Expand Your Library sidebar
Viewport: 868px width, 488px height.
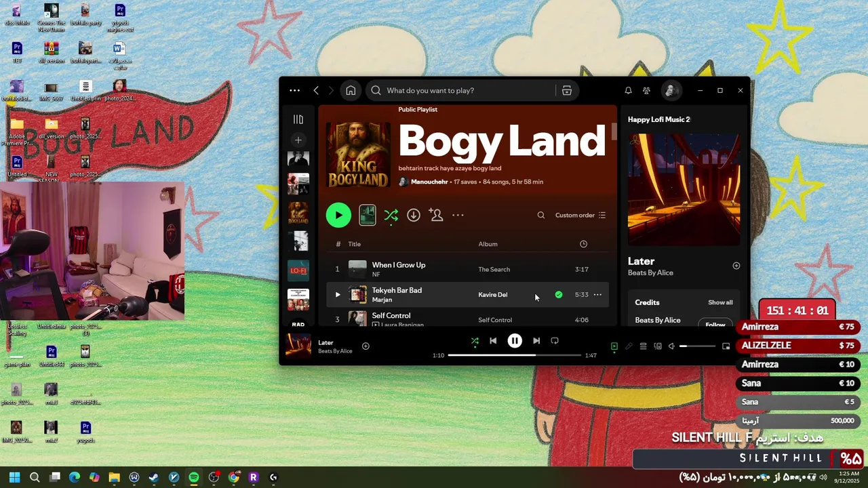point(298,119)
